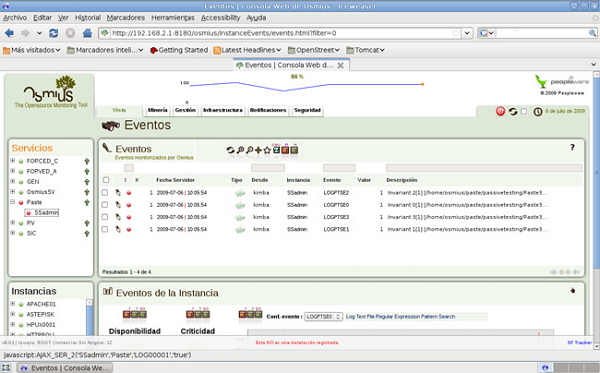Click the auto-refresh arrows icon near date
Viewport: 600px width, 373px height.
pos(513,111)
